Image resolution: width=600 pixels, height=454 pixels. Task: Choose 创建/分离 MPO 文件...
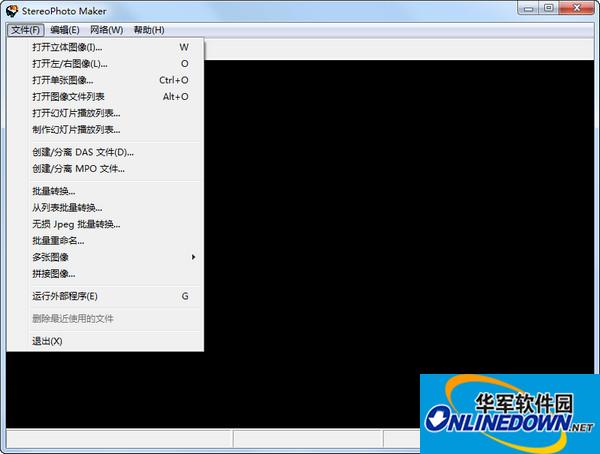point(105,168)
